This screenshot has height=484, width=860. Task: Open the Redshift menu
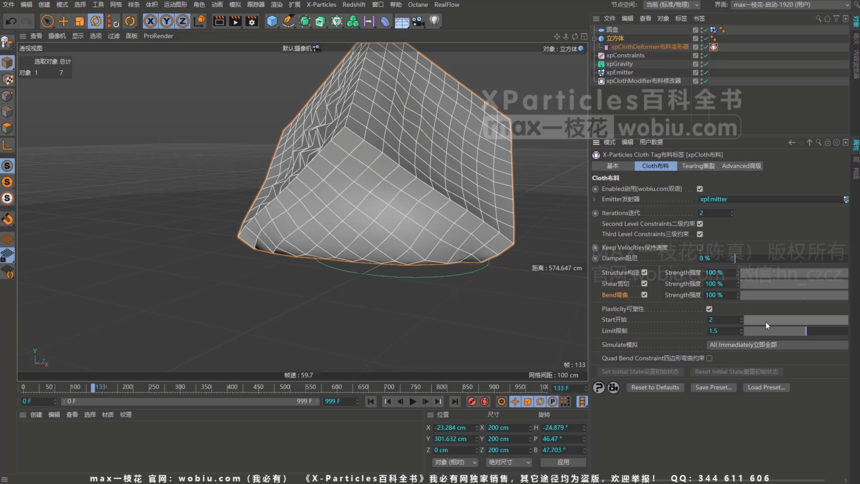coord(354,4)
